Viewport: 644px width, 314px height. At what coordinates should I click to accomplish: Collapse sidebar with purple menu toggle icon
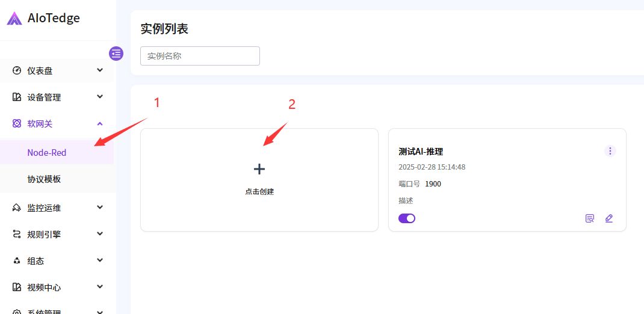pyautogui.click(x=116, y=54)
